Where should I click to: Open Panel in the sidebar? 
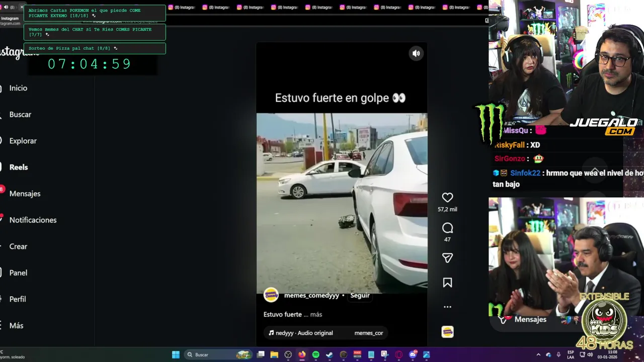[18, 273]
